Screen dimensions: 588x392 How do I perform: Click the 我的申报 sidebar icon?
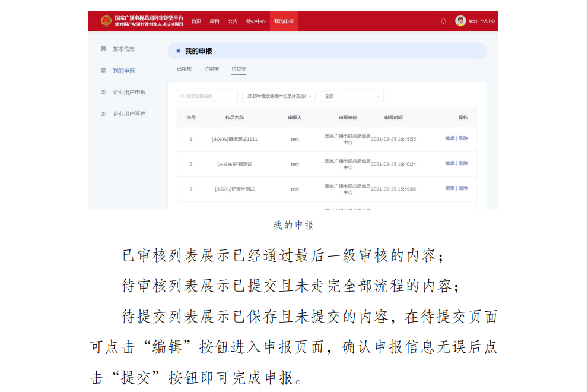103,71
